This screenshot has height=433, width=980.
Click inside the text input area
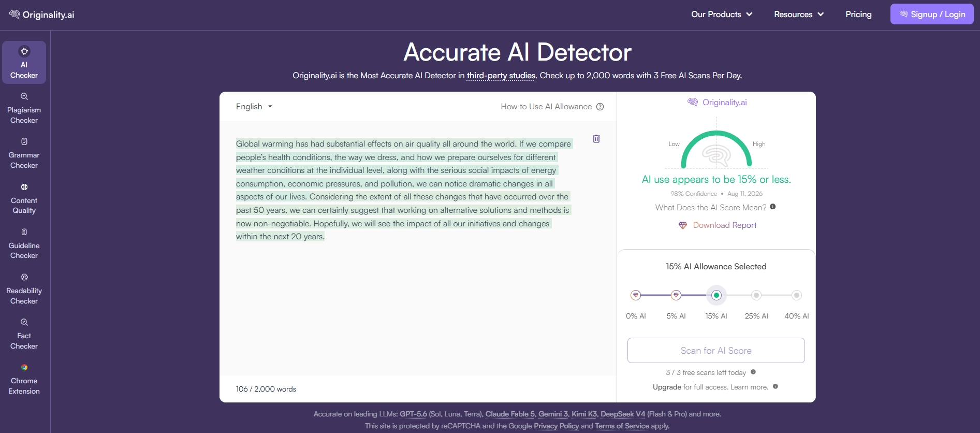coord(418,248)
